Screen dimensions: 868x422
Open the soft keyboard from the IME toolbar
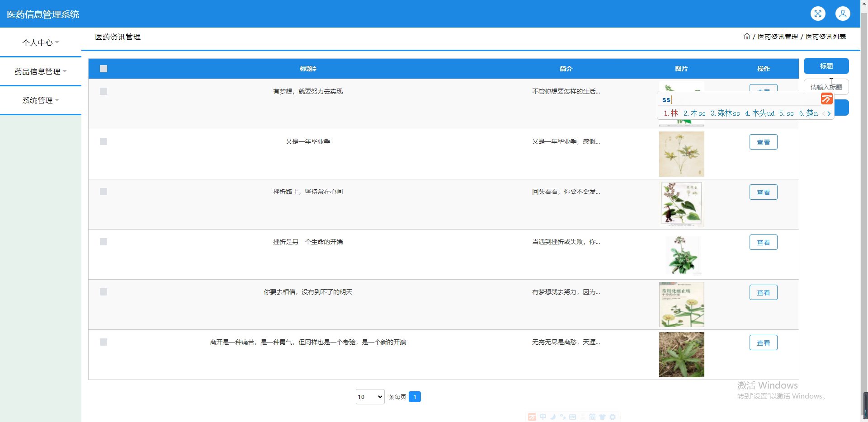pyautogui.click(x=573, y=417)
